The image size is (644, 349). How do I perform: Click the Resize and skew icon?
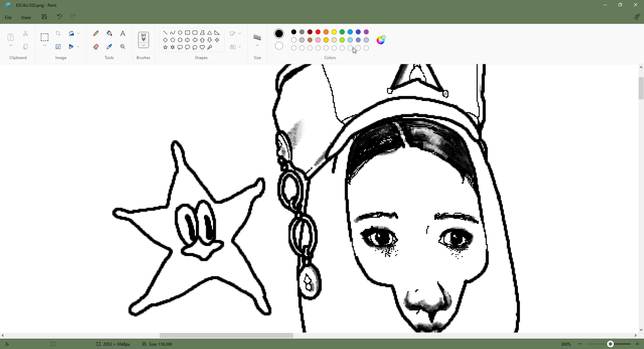(58, 47)
